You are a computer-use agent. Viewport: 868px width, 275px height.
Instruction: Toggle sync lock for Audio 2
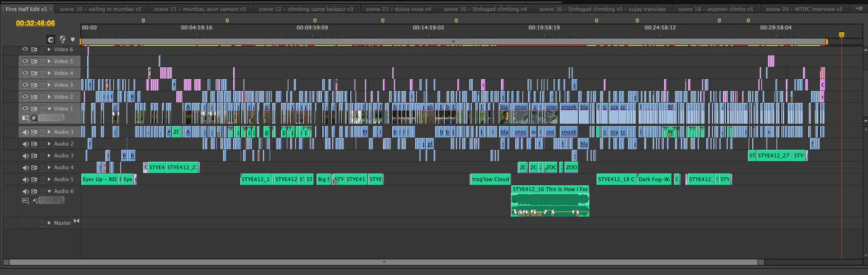coord(34,144)
